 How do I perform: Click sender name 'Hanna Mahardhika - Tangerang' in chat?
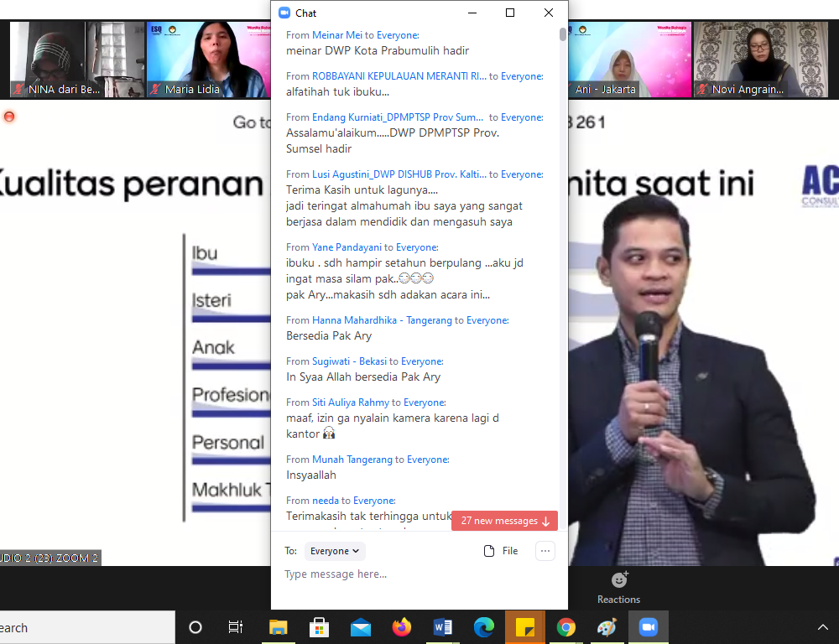[x=382, y=320]
